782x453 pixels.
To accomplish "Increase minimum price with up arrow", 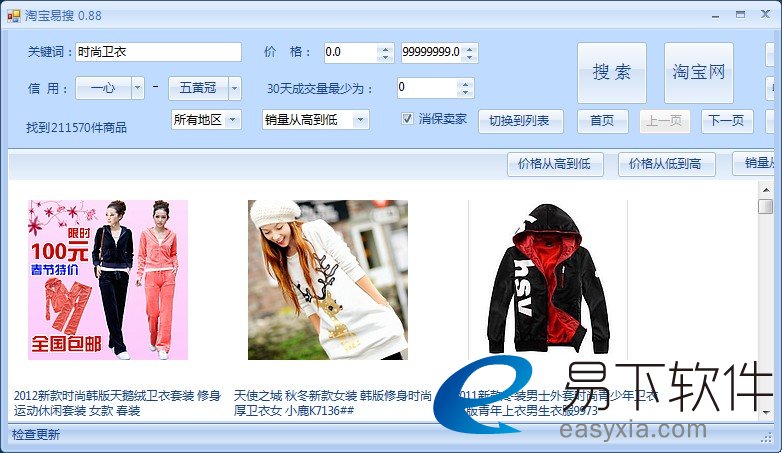I will pyautogui.click(x=385, y=48).
